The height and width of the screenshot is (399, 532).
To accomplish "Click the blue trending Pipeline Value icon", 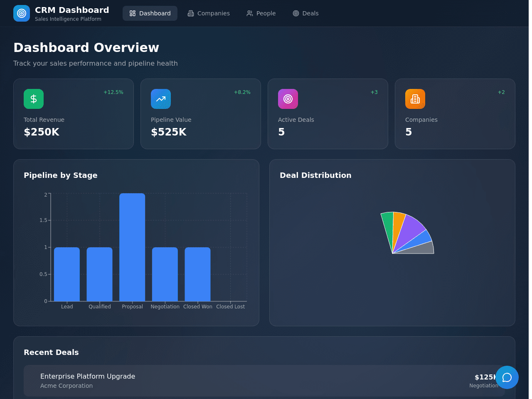I will [x=161, y=99].
